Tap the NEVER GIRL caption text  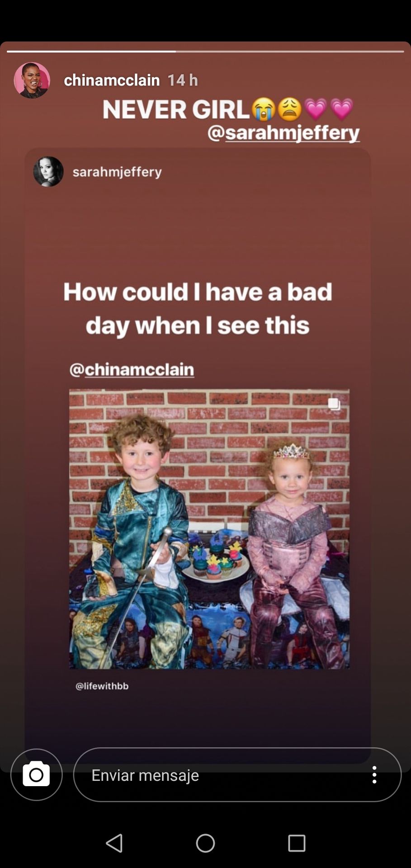[176, 109]
